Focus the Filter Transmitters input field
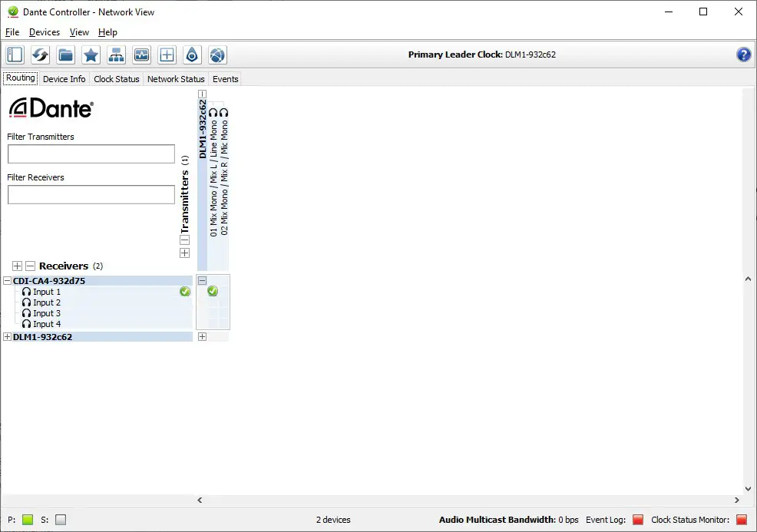Image resolution: width=757 pixels, height=532 pixels. click(x=91, y=154)
